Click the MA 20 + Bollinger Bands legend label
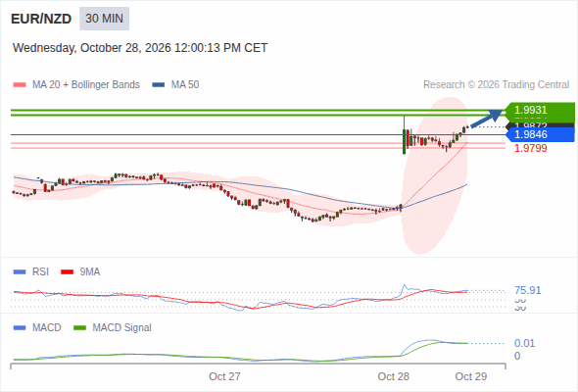 click(x=86, y=85)
